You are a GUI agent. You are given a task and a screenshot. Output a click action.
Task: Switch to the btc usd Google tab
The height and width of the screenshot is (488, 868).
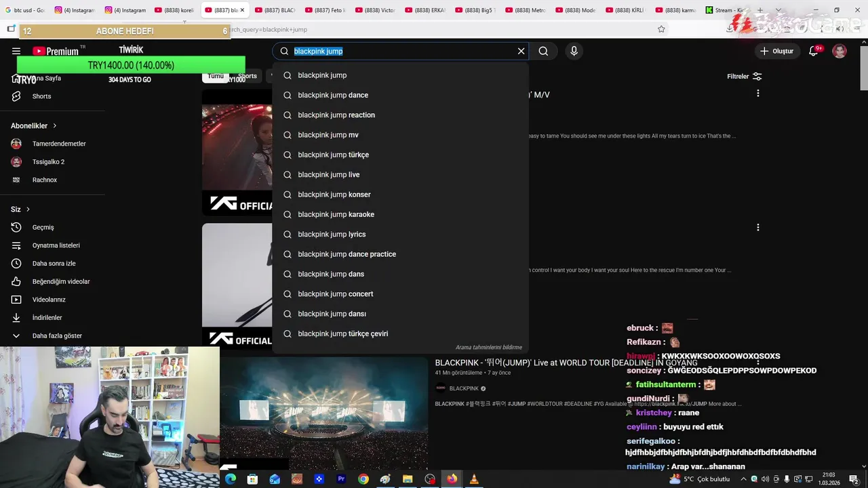click(x=25, y=10)
